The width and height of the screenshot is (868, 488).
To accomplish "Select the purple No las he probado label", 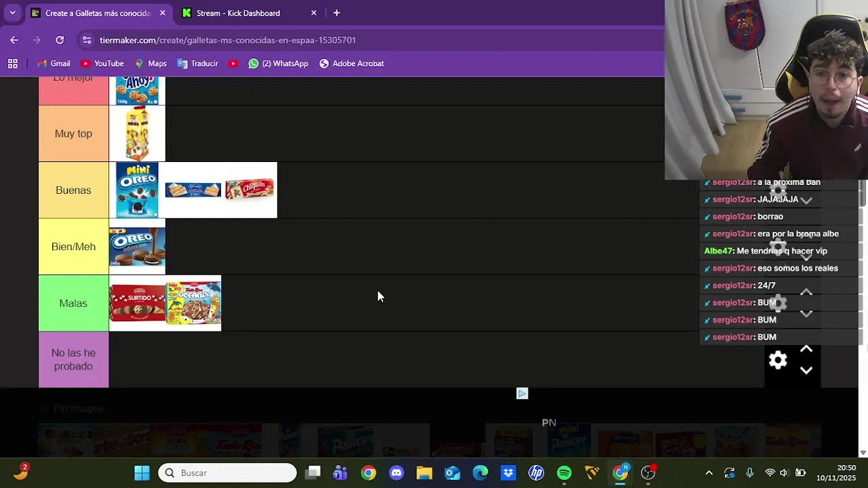I will (73, 359).
